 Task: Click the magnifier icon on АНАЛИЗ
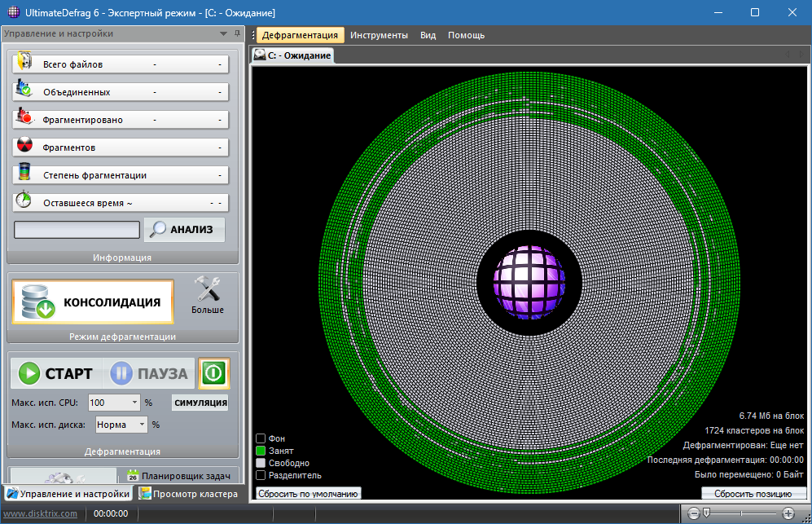point(157,229)
